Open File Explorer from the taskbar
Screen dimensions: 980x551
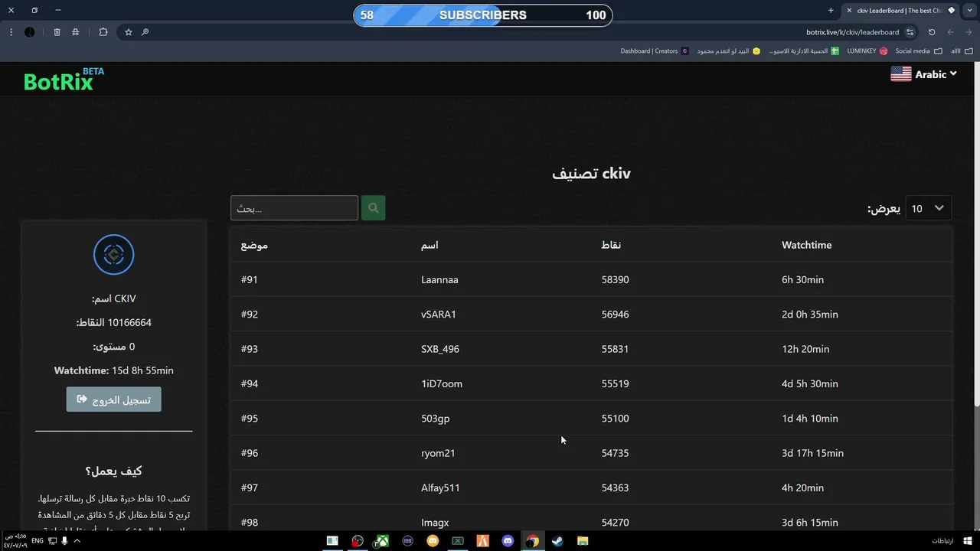(583, 541)
